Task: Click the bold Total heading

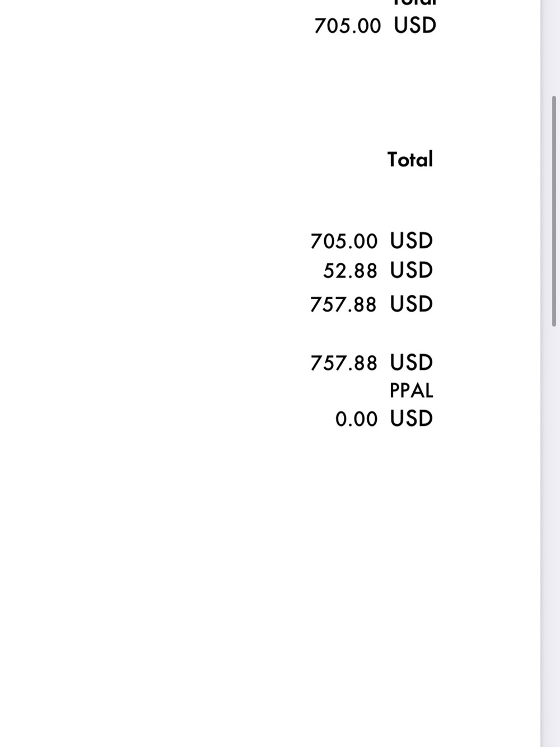Action: tap(410, 160)
